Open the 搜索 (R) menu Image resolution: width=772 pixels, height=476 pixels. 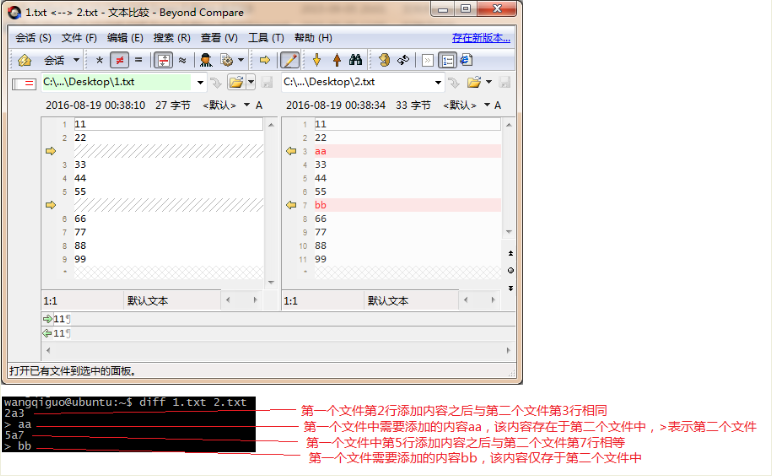point(171,38)
